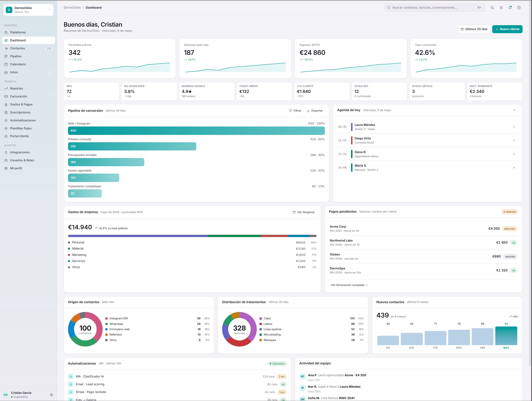Open notifications bell
The height and width of the screenshot is (401, 532).
coord(510,7)
